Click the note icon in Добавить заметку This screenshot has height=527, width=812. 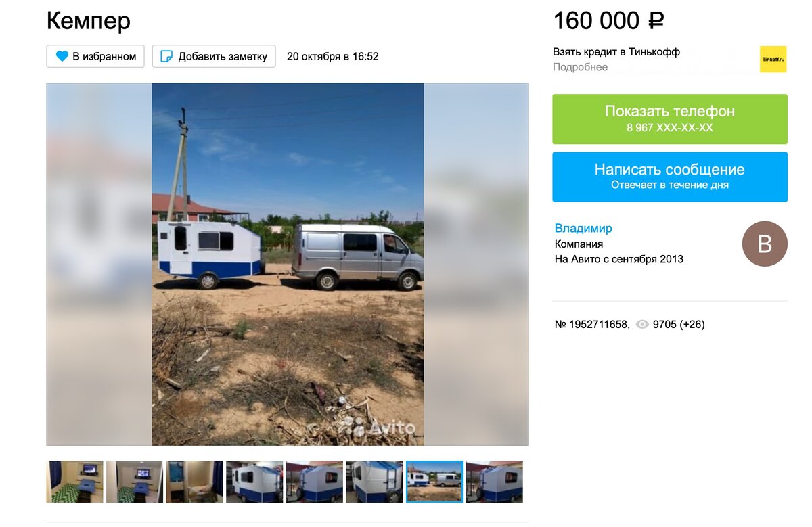(166, 56)
